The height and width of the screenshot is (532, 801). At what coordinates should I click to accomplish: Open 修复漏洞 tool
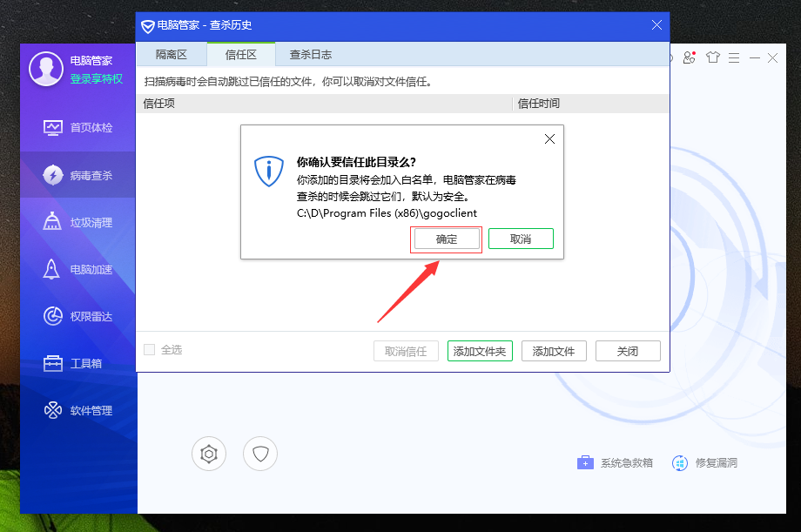704,463
